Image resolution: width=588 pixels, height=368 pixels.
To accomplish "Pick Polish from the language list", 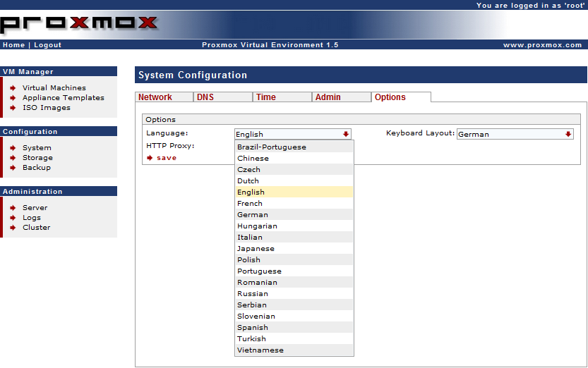I will click(294, 260).
